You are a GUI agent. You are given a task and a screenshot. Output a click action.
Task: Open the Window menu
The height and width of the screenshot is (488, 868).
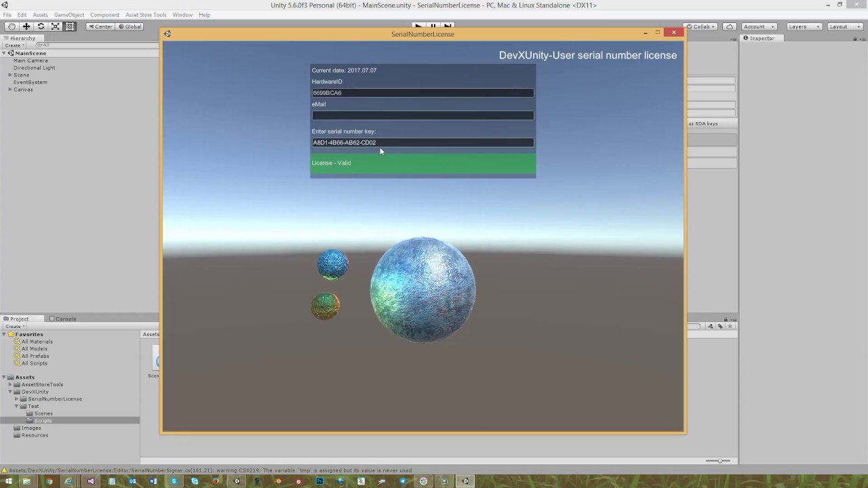tap(182, 15)
